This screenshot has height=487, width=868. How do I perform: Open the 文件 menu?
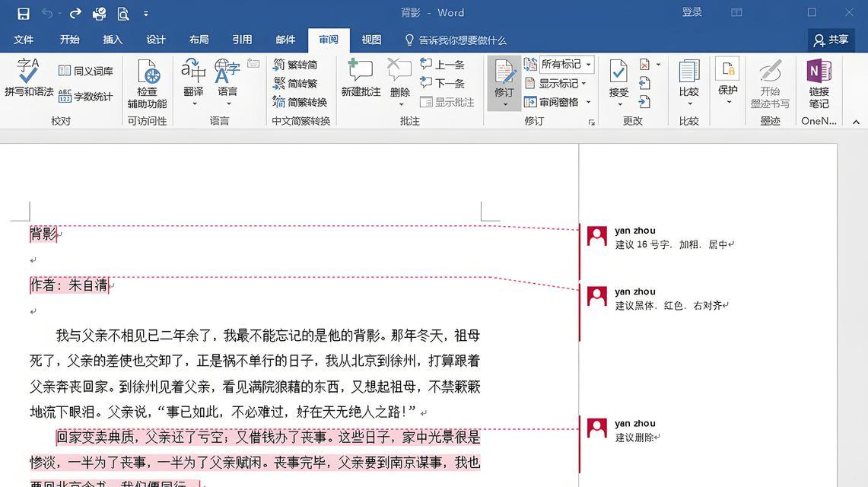point(24,40)
